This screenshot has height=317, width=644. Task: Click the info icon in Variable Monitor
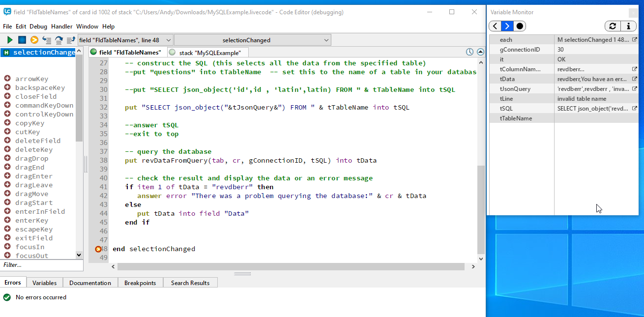coord(628,26)
